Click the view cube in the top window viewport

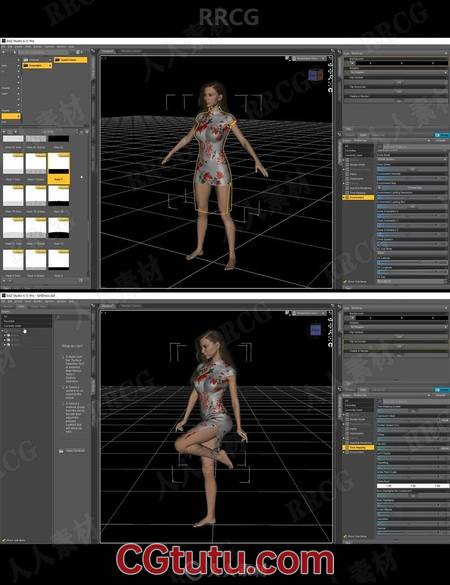pyautogui.click(x=316, y=75)
